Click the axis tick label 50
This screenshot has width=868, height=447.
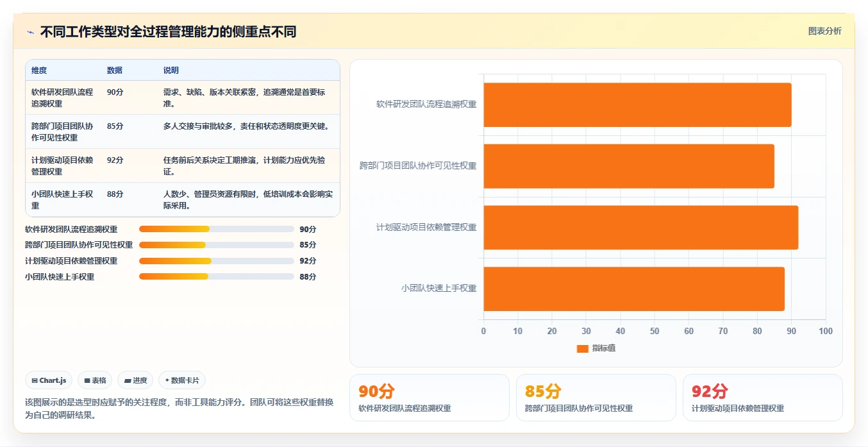[655, 332]
